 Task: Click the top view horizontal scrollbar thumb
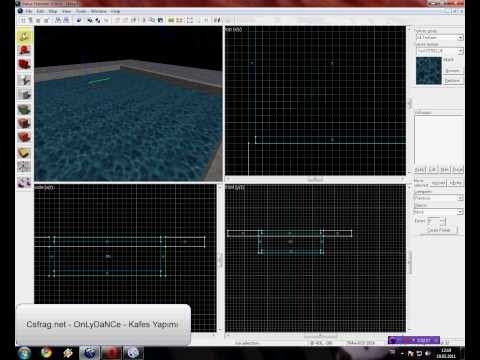(x=315, y=179)
